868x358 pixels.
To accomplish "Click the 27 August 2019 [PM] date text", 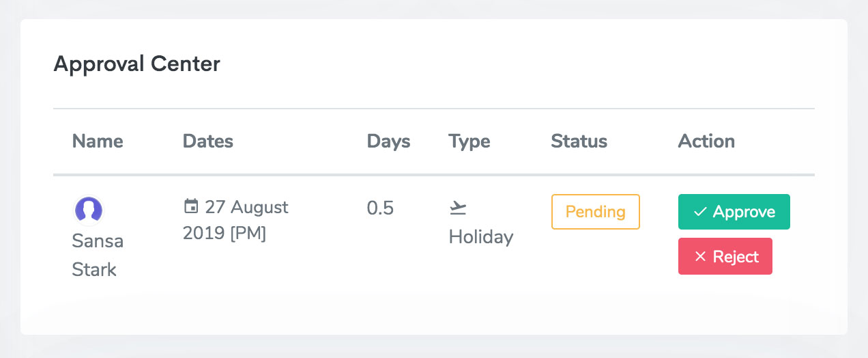I will point(236,220).
